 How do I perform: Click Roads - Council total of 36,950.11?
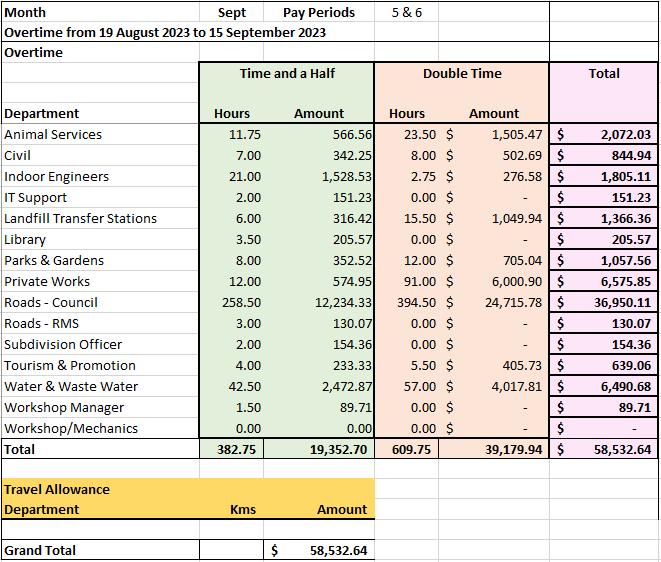(604, 302)
